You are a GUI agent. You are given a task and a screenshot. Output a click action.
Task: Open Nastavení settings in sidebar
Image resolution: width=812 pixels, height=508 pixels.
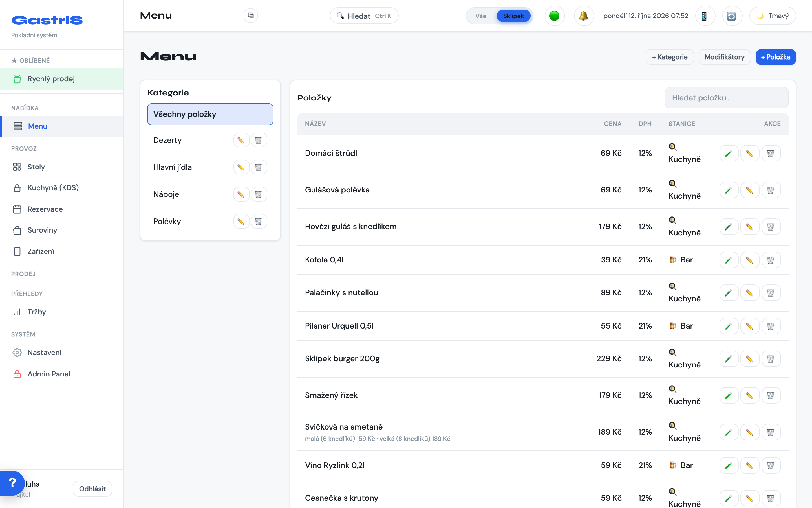point(62,352)
